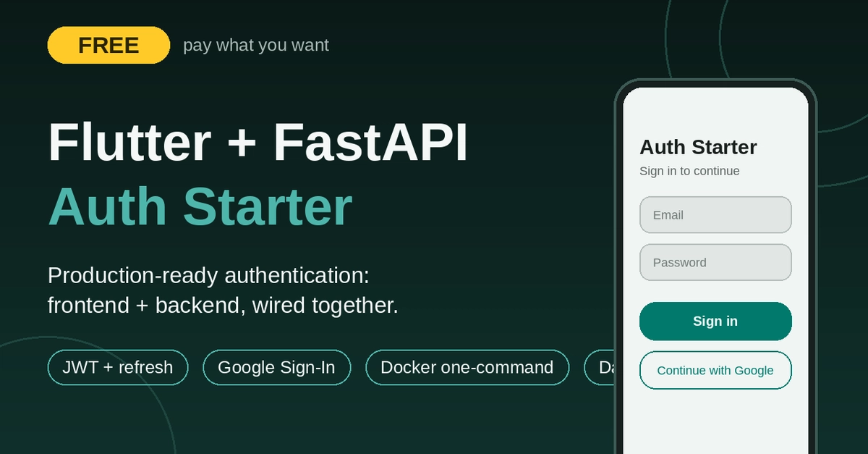Image resolution: width=868 pixels, height=454 pixels.
Task: Click the phone mockup Auth Starter title
Action: tap(698, 147)
